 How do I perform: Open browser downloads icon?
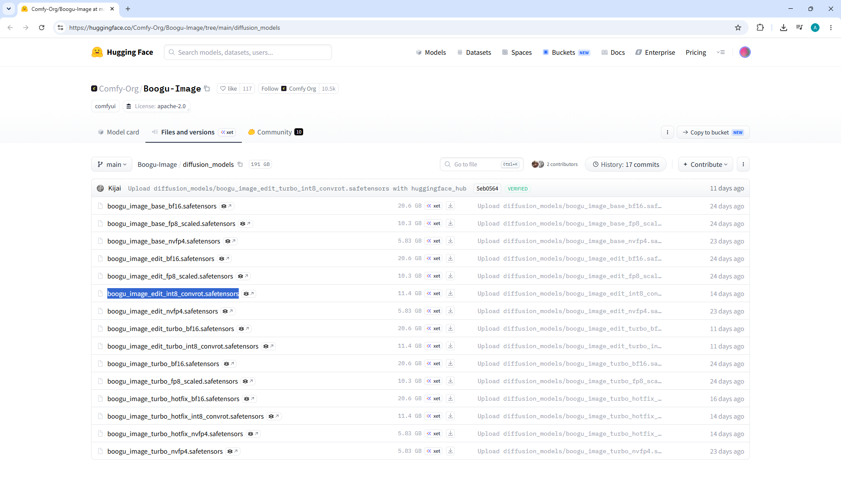click(x=784, y=28)
